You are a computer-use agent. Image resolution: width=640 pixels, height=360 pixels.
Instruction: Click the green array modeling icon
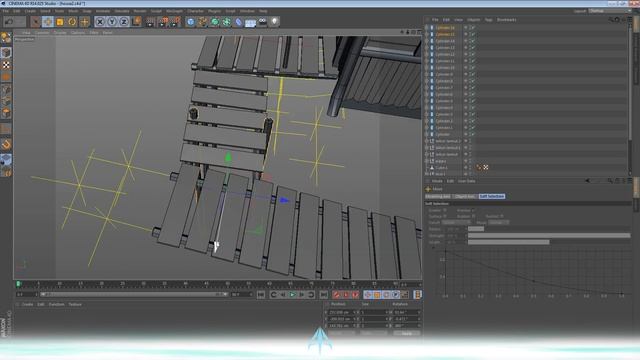click(x=227, y=22)
